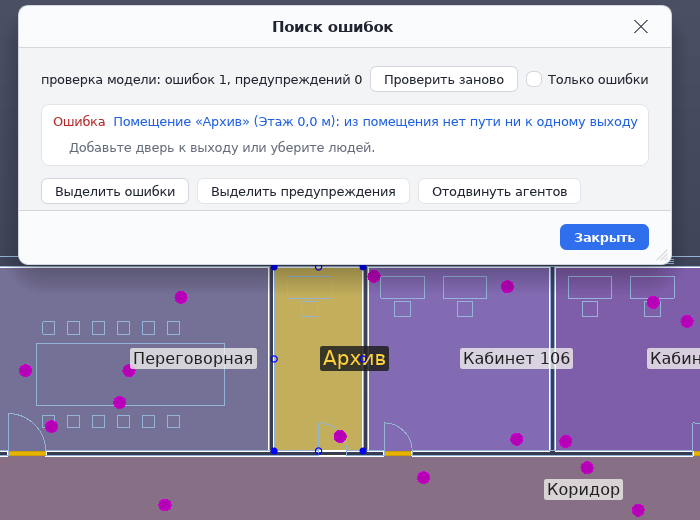Click yellow door of Переговорная
Image resolution: width=700 pixels, height=520 pixels.
coord(27,453)
